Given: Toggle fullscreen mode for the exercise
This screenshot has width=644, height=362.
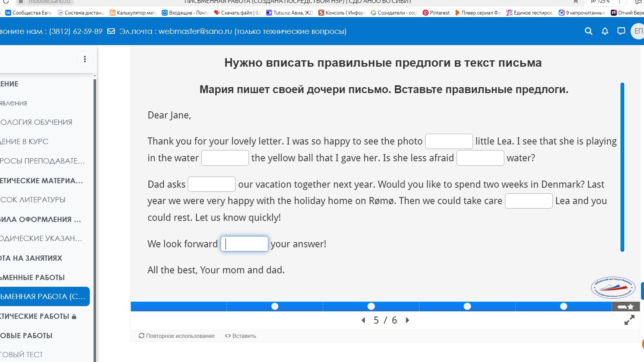Looking at the screenshot, I should (629, 320).
